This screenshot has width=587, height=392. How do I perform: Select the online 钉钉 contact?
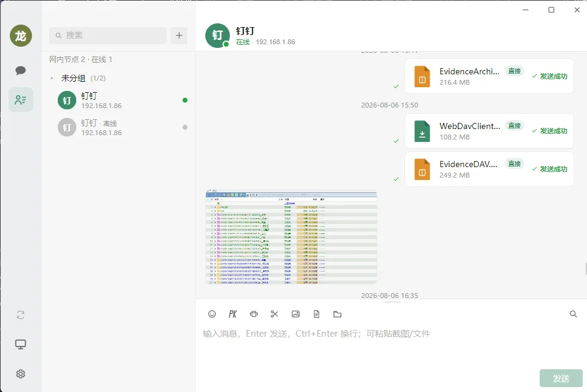point(119,100)
